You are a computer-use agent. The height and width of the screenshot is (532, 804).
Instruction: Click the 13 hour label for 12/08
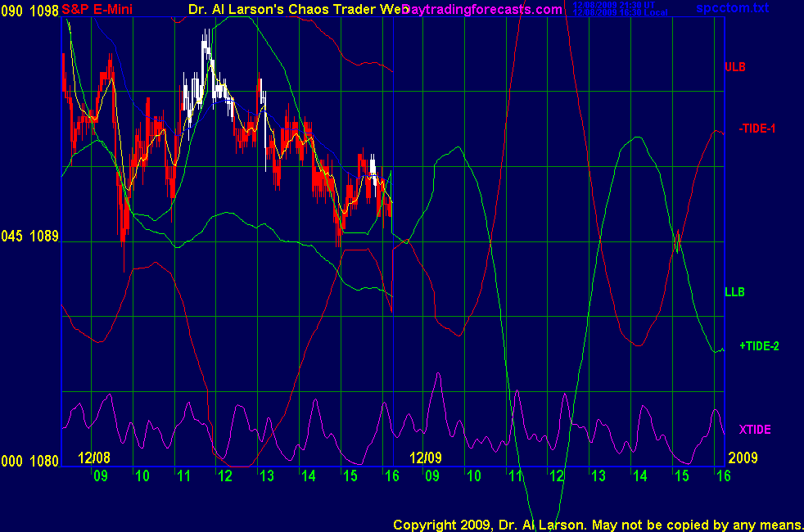coord(267,476)
